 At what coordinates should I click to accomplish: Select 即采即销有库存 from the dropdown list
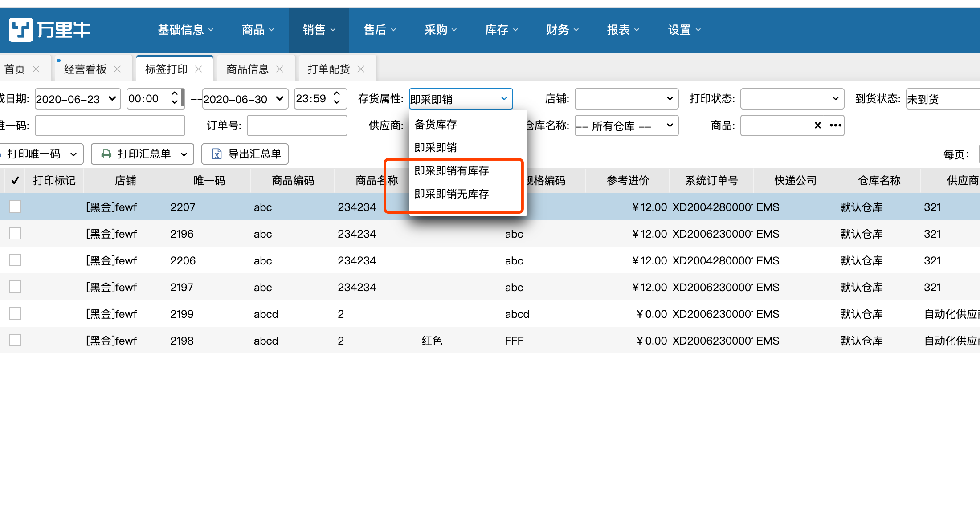(451, 171)
